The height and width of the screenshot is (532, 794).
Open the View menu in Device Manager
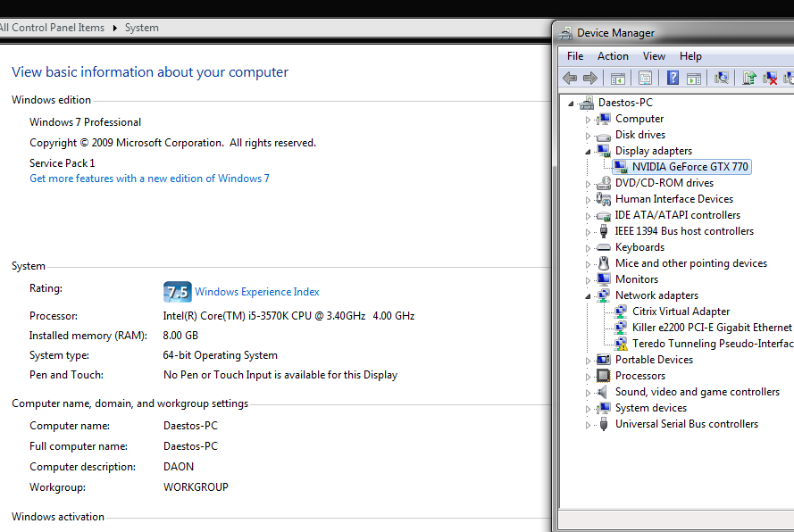(x=654, y=56)
